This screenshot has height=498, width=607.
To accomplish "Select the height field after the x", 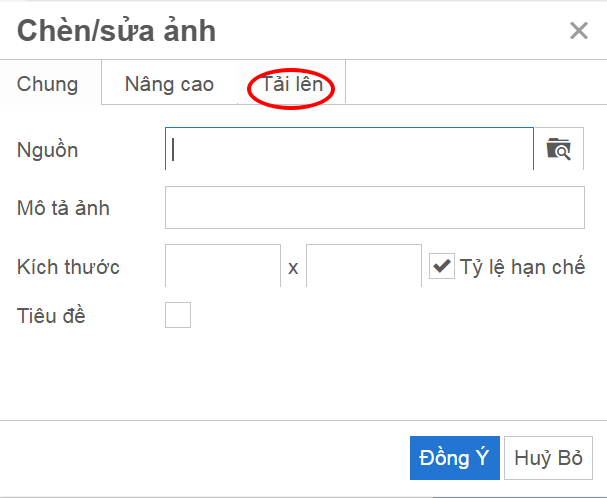I will coord(364,266).
